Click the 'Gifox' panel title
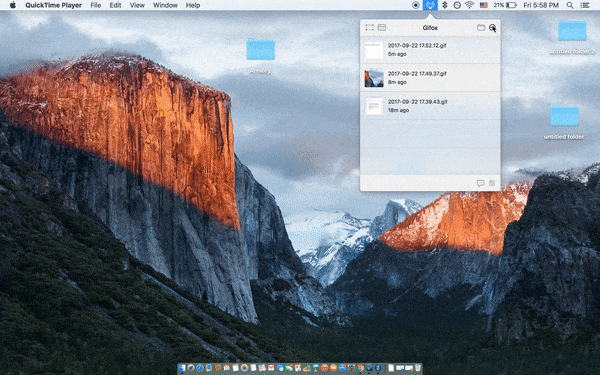Screen dimensions: 600x375 click(430, 28)
